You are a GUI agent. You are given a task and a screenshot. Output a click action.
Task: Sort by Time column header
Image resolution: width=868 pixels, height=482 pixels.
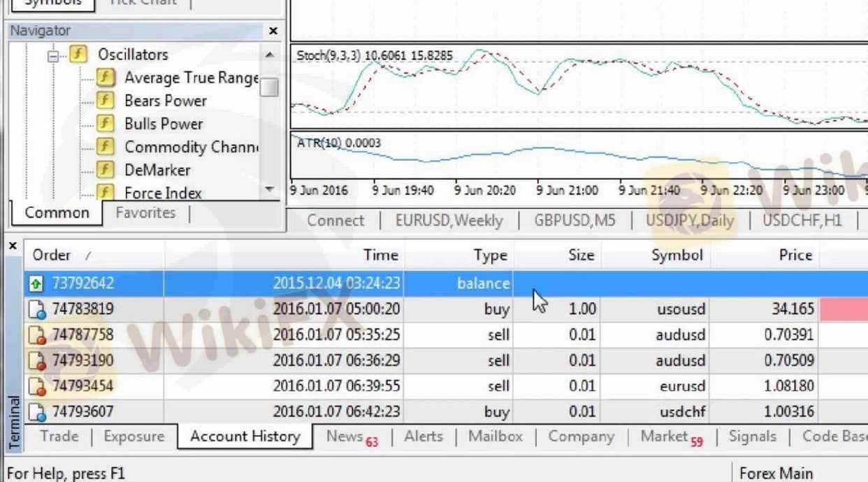point(284,255)
